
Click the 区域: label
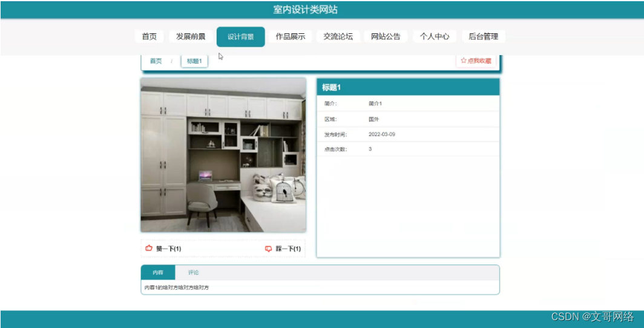(x=330, y=119)
